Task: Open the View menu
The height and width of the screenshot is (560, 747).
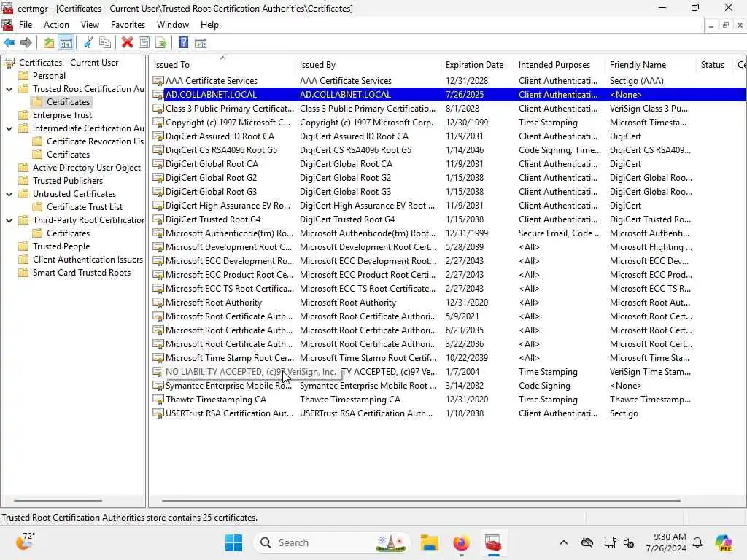Action: 90,25
